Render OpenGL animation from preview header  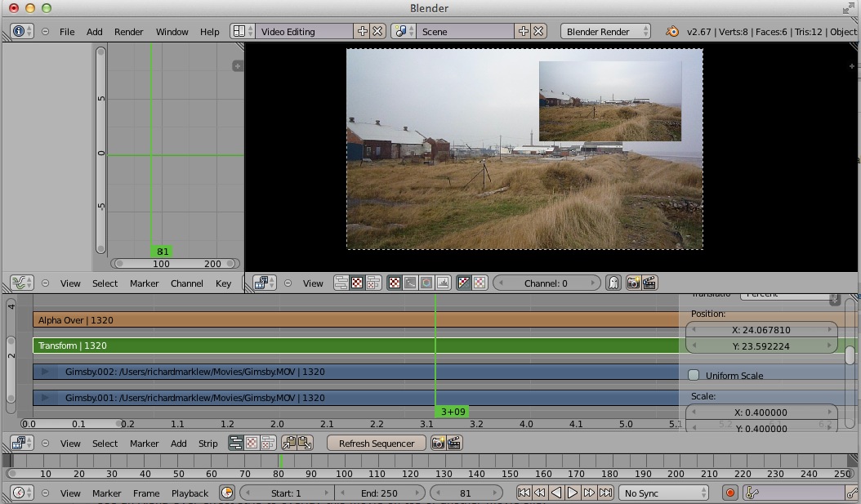click(x=649, y=283)
